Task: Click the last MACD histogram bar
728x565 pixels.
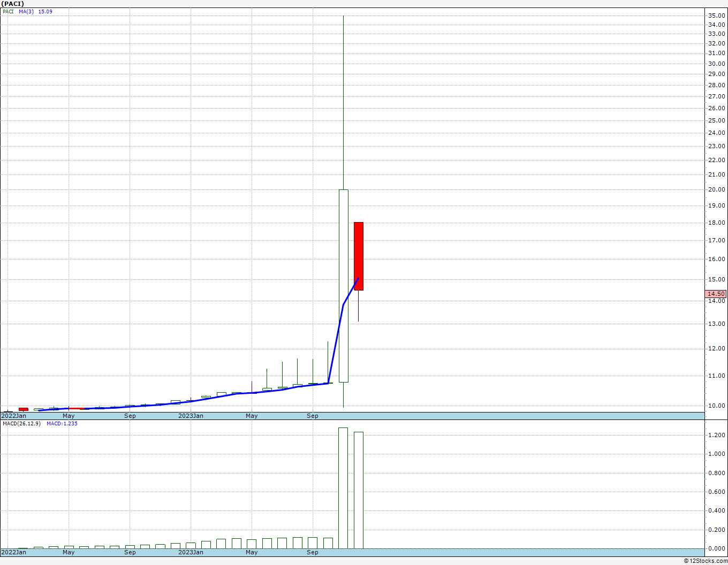Action: pyautogui.click(x=358, y=490)
